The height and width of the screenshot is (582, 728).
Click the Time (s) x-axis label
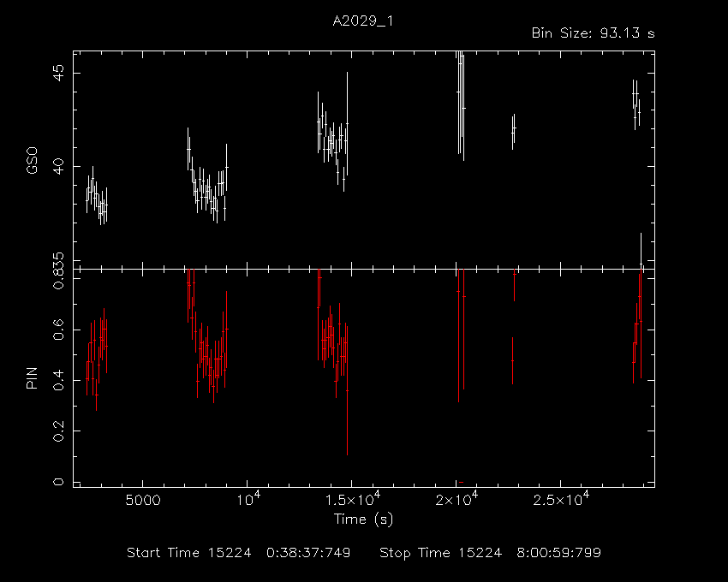click(x=363, y=519)
